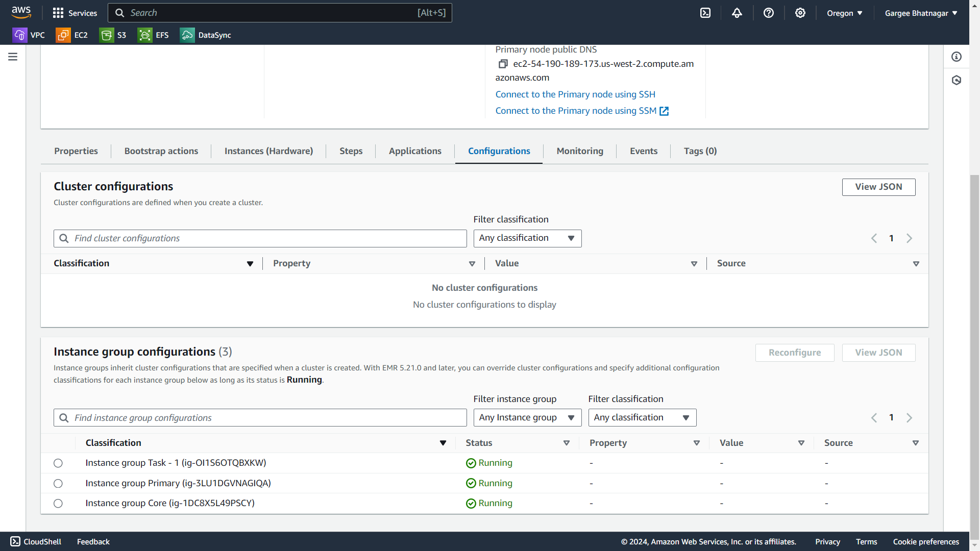
Task: Open the Oregon region selector
Action: click(844, 13)
